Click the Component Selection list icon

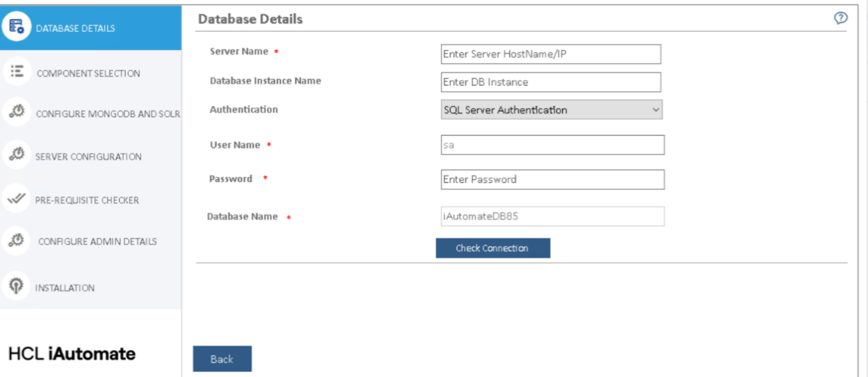click(x=17, y=71)
